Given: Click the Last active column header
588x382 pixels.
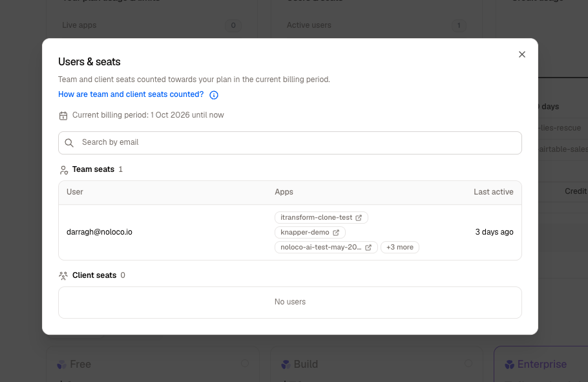Looking at the screenshot, I should click(493, 192).
